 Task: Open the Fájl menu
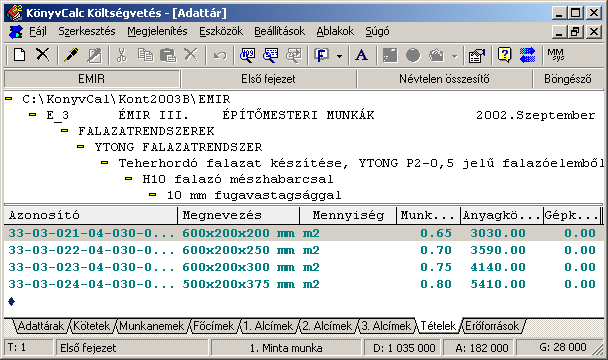coord(38,31)
